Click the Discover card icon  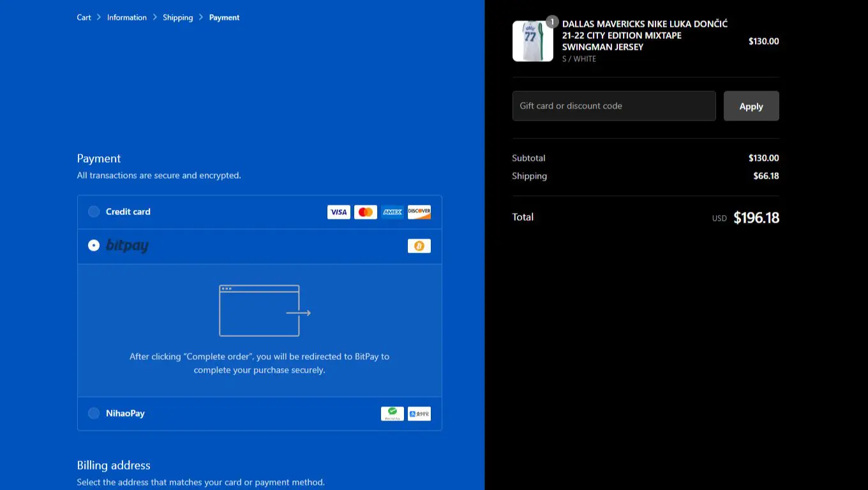[x=419, y=212]
